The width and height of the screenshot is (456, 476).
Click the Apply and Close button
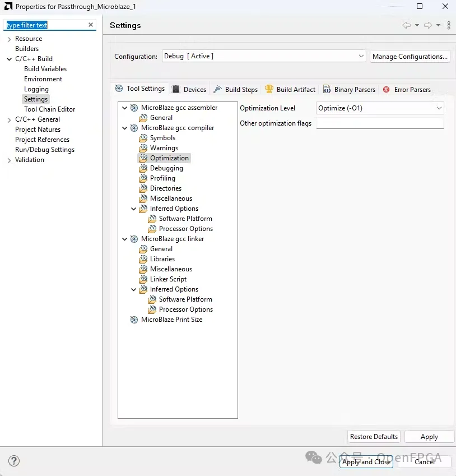click(366, 462)
